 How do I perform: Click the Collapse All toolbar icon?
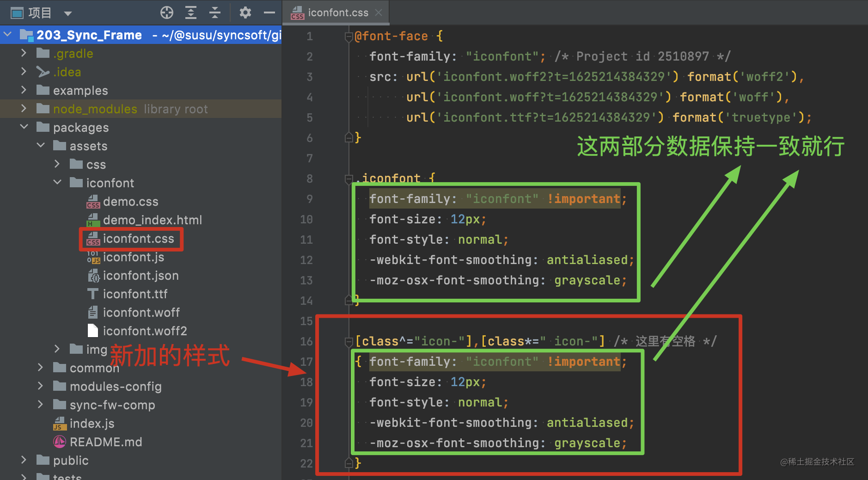215,12
